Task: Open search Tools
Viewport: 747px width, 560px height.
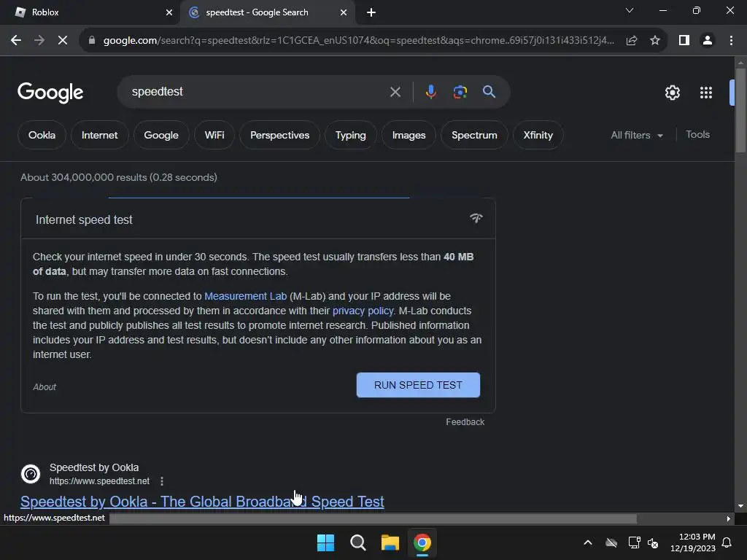Action: [x=697, y=135]
